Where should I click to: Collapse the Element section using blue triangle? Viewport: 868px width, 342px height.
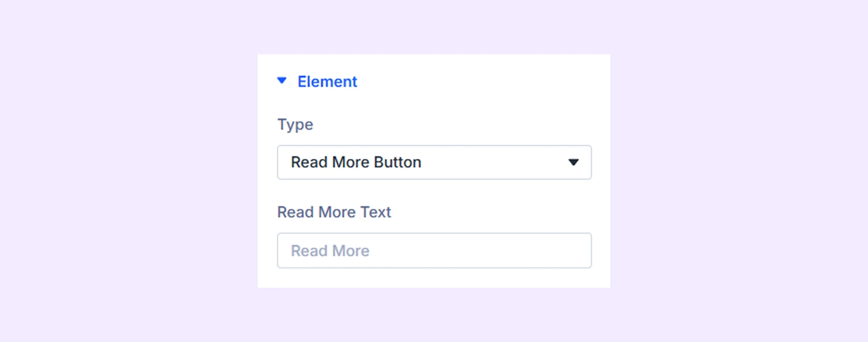282,81
